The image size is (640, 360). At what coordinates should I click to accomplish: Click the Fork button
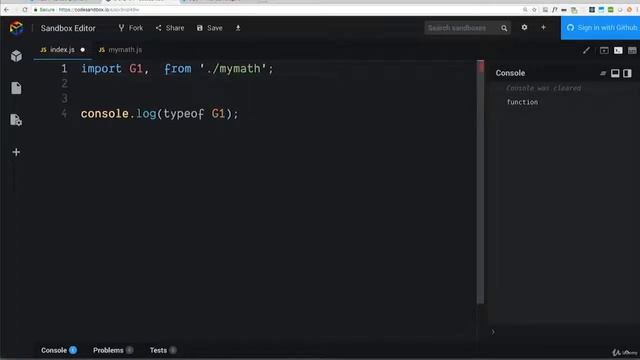click(x=131, y=28)
